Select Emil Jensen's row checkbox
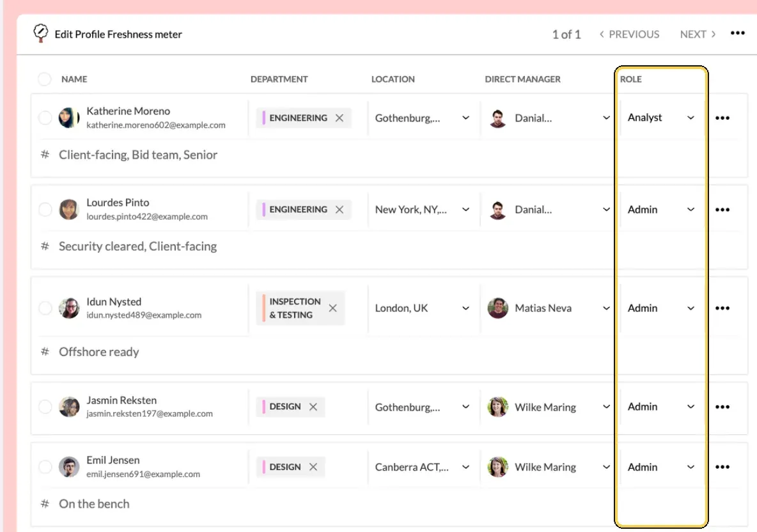This screenshot has height=532, width=757. tap(45, 467)
